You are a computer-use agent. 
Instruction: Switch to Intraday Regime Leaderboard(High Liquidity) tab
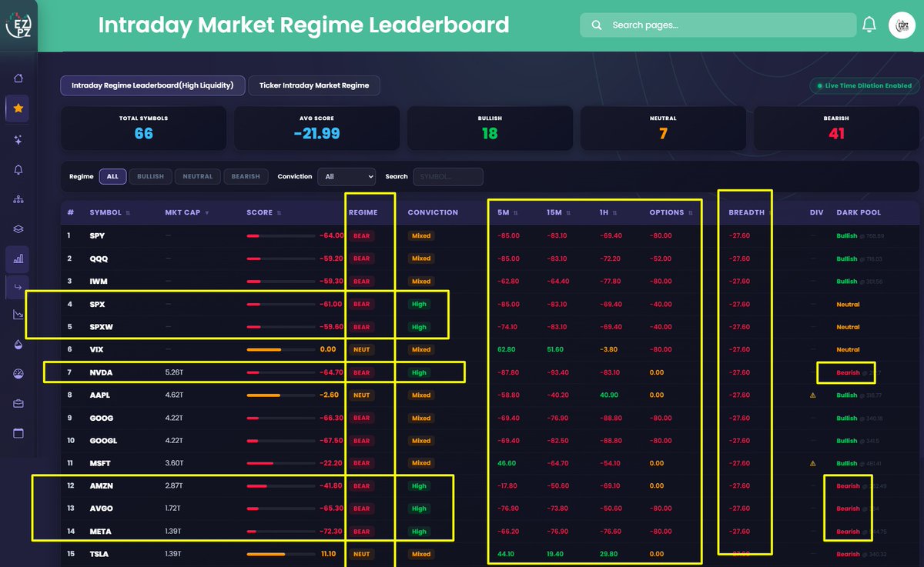pyautogui.click(x=152, y=85)
